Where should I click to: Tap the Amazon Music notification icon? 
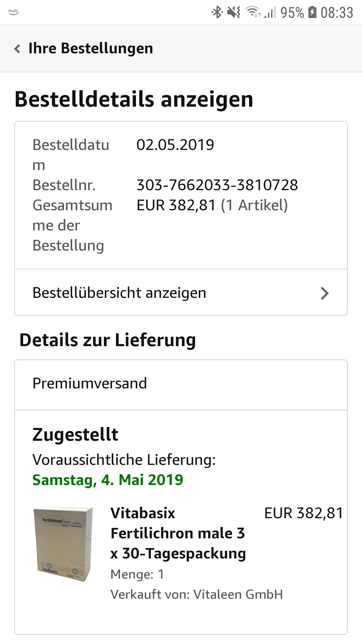(x=13, y=12)
